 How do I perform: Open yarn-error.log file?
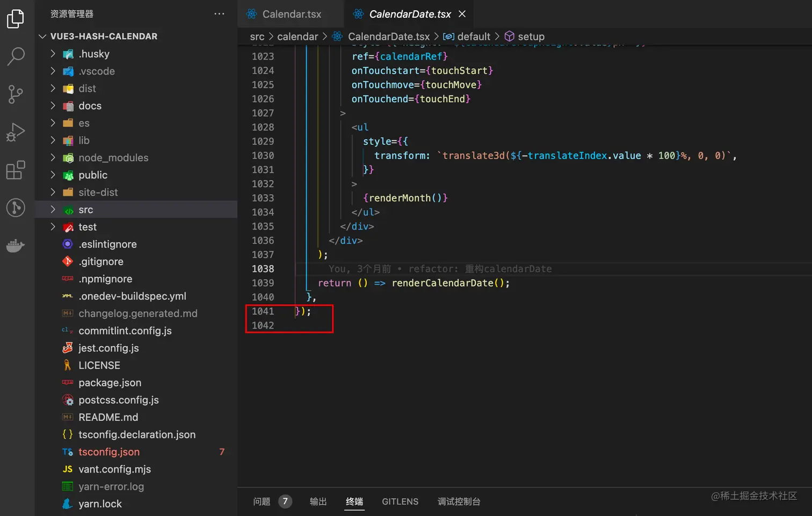pos(136,486)
